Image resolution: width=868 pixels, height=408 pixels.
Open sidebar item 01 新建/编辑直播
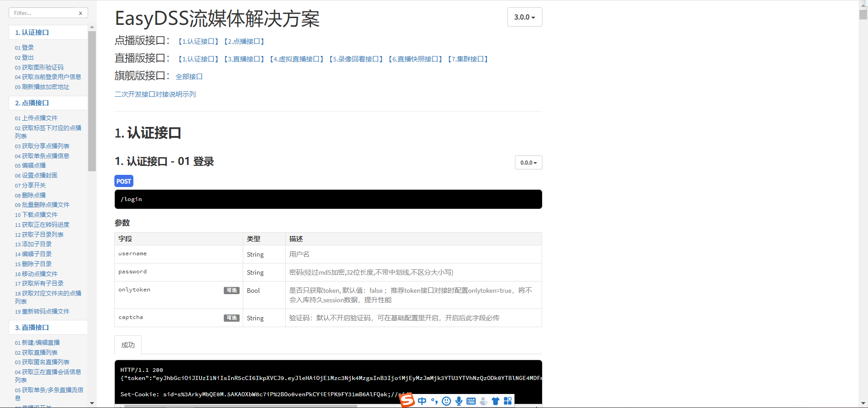coord(37,342)
